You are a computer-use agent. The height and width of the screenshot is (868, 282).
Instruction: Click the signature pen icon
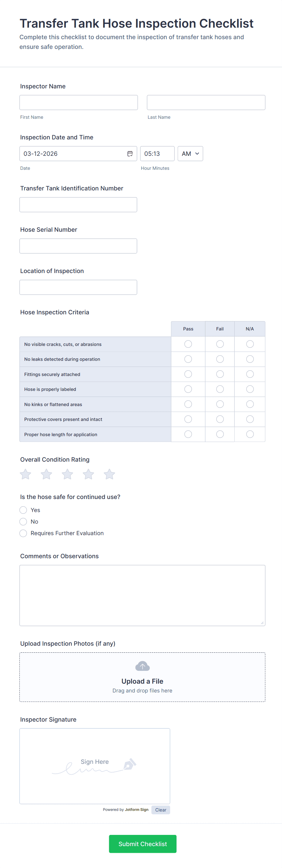[x=129, y=764]
